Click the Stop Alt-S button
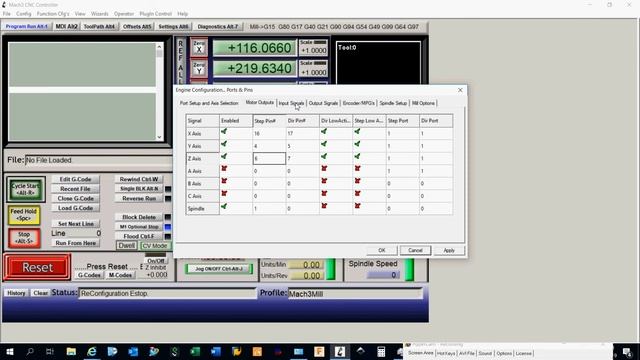This screenshot has height=360, width=640. 24,238
